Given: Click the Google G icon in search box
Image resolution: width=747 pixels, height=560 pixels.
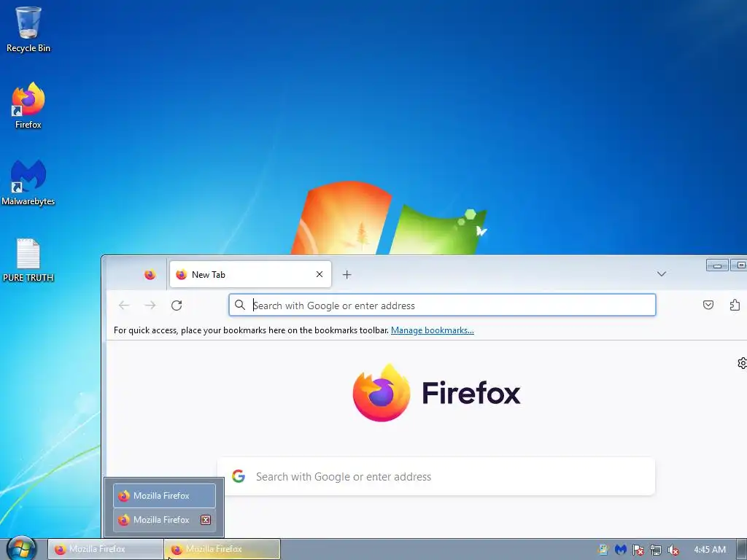Looking at the screenshot, I should pyautogui.click(x=239, y=476).
